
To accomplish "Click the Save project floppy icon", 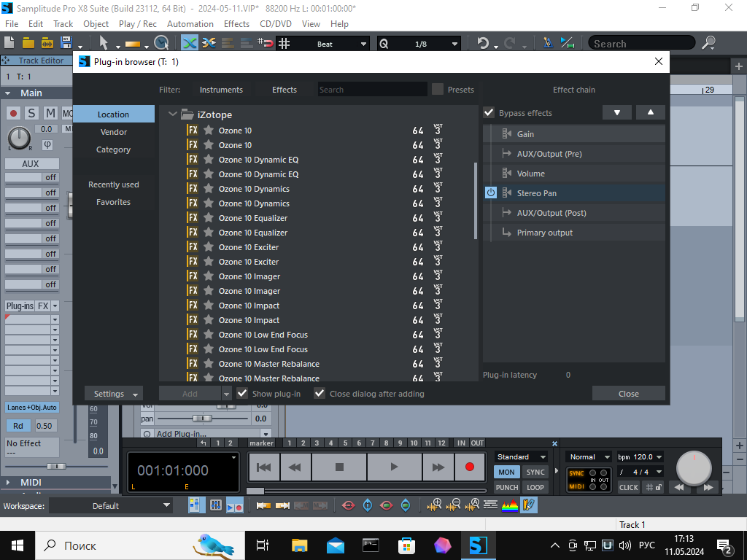I will pyautogui.click(x=66, y=43).
